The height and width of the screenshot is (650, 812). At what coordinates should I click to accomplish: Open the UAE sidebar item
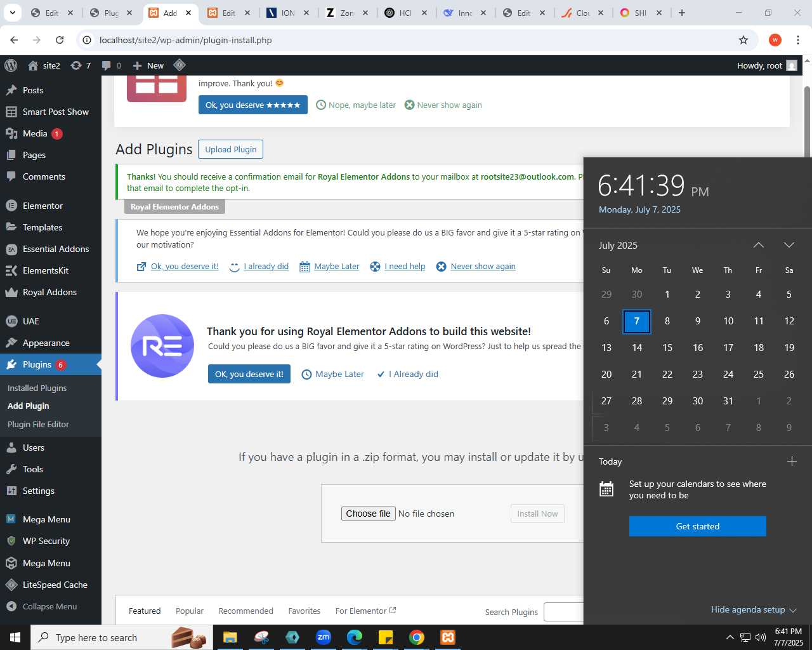coord(30,321)
